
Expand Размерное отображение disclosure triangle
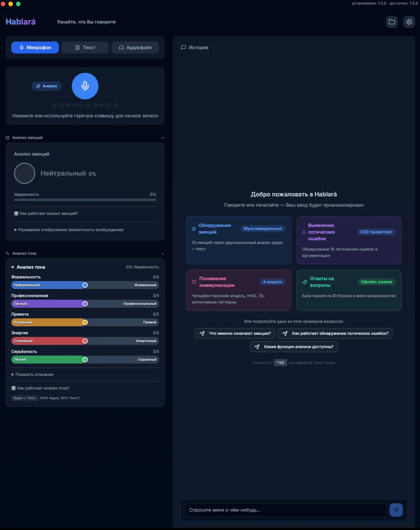(x=15, y=230)
